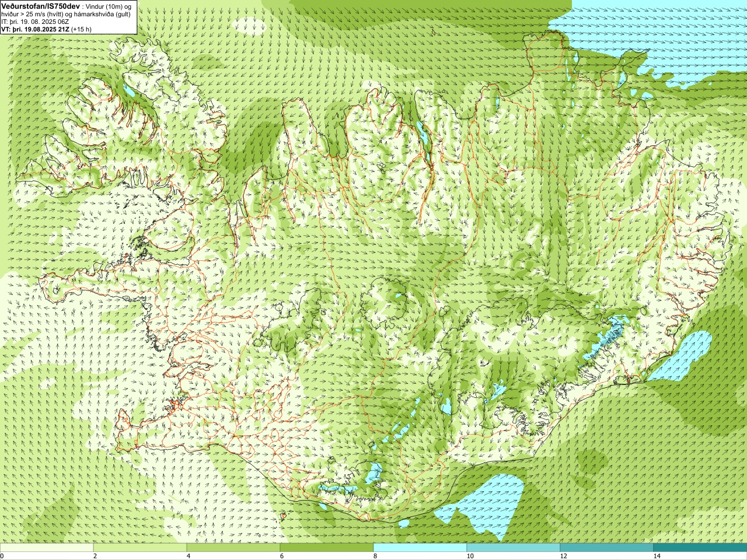747x560 pixels.
Task: Click the legend label '0'
Action: coord(2,556)
